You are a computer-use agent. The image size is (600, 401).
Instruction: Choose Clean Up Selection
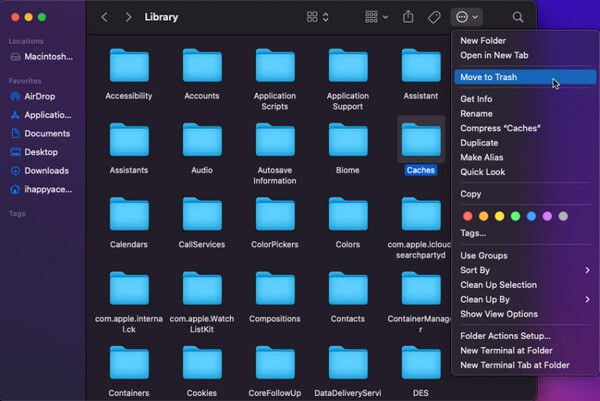pyautogui.click(x=525, y=285)
